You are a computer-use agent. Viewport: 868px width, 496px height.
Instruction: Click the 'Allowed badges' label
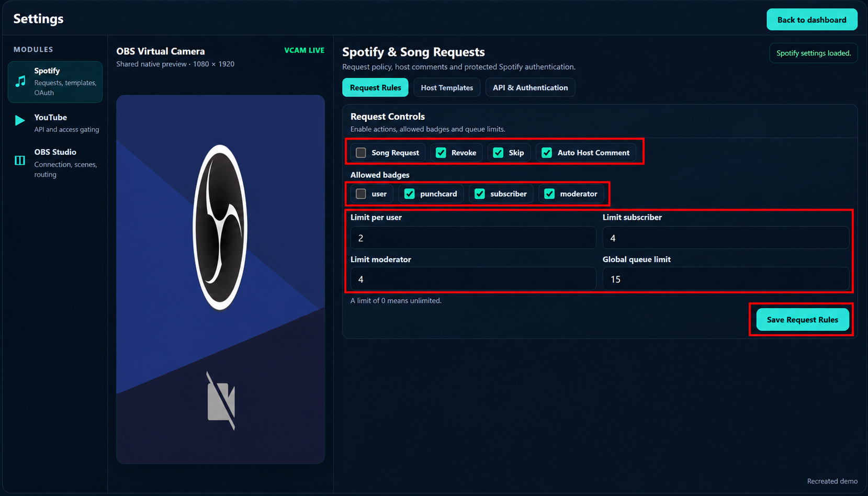[380, 175]
